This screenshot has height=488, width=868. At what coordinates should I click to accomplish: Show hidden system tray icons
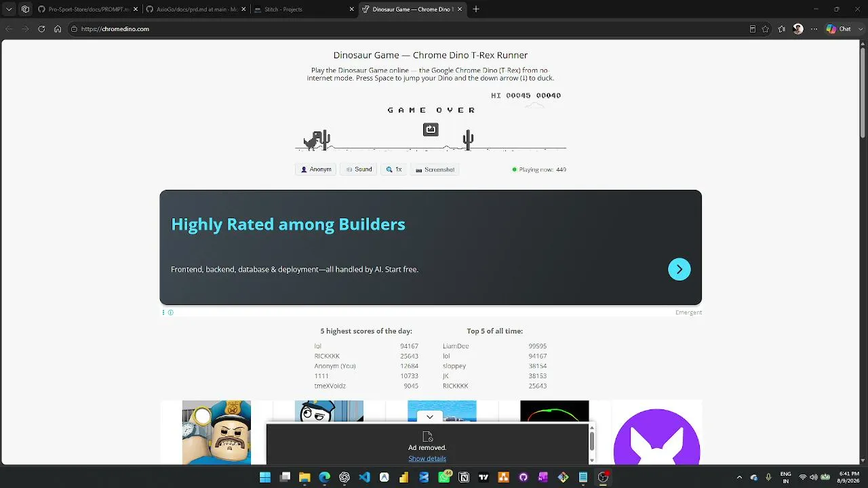[739, 477]
